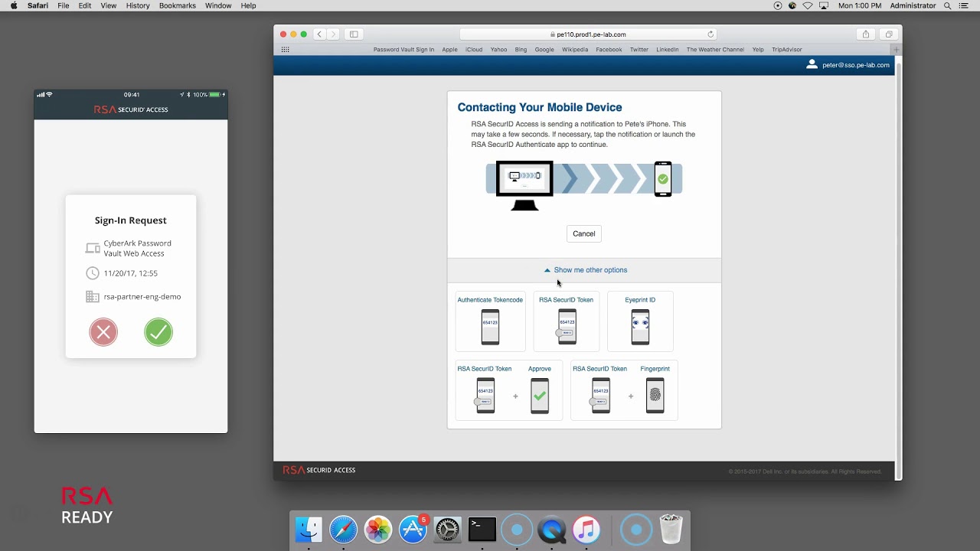Reload the page in Safari
Viewport: 980px width, 551px height.
click(710, 34)
